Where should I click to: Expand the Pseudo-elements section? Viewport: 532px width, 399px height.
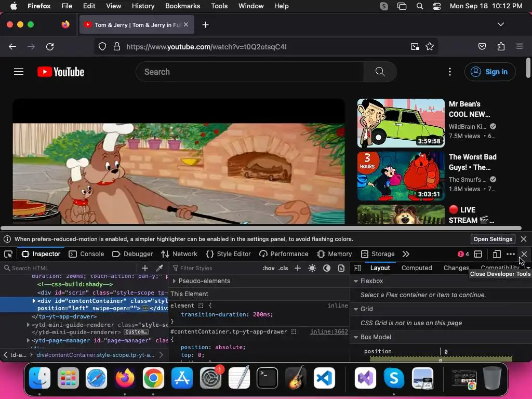pyautogui.click(x=174, y=281)
